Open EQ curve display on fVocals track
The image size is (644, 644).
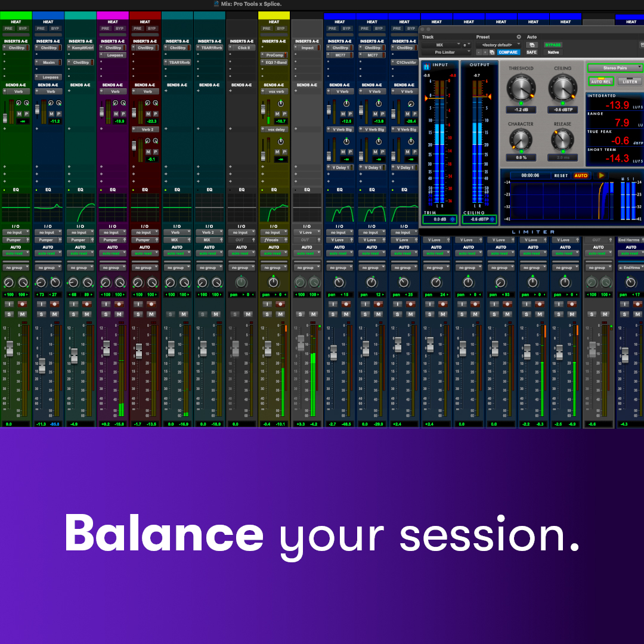(x=274, y=208)
